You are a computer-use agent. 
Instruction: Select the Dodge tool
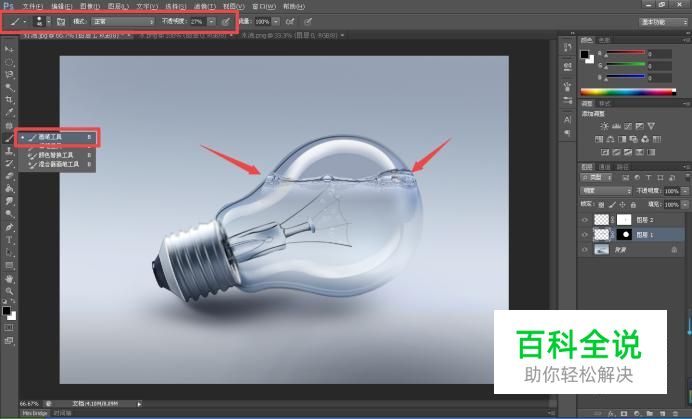[9, 214]
